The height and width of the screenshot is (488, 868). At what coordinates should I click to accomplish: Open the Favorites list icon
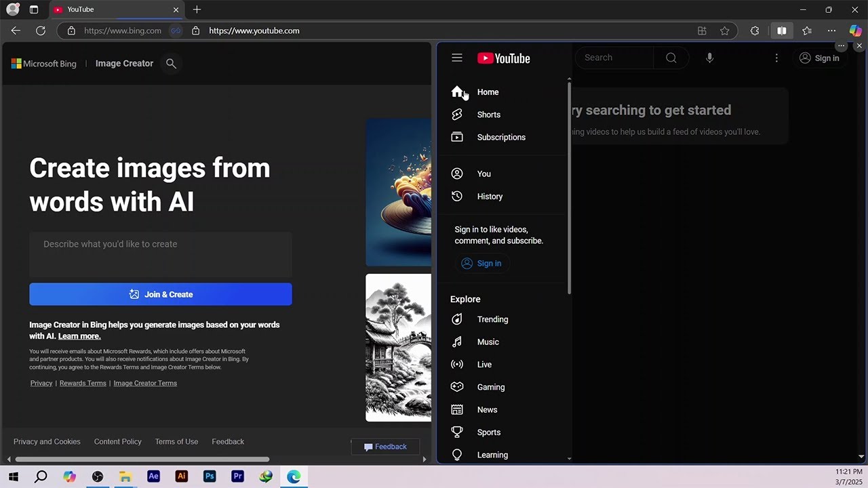pyautogui.click(x=807, y=30)
